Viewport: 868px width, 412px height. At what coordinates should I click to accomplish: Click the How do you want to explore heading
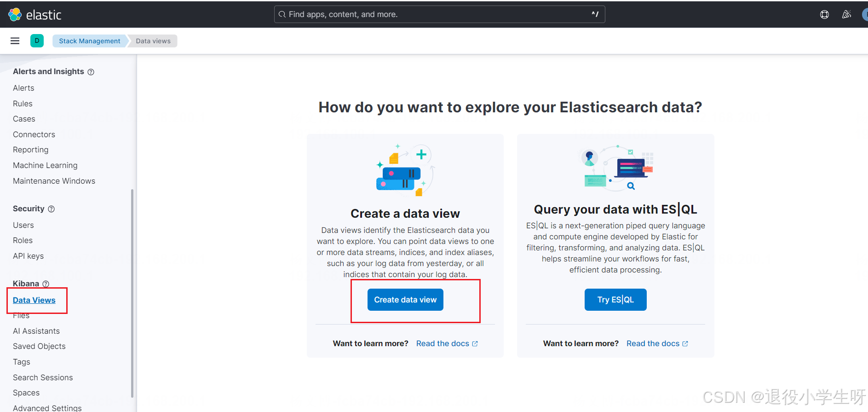point(510,107)
